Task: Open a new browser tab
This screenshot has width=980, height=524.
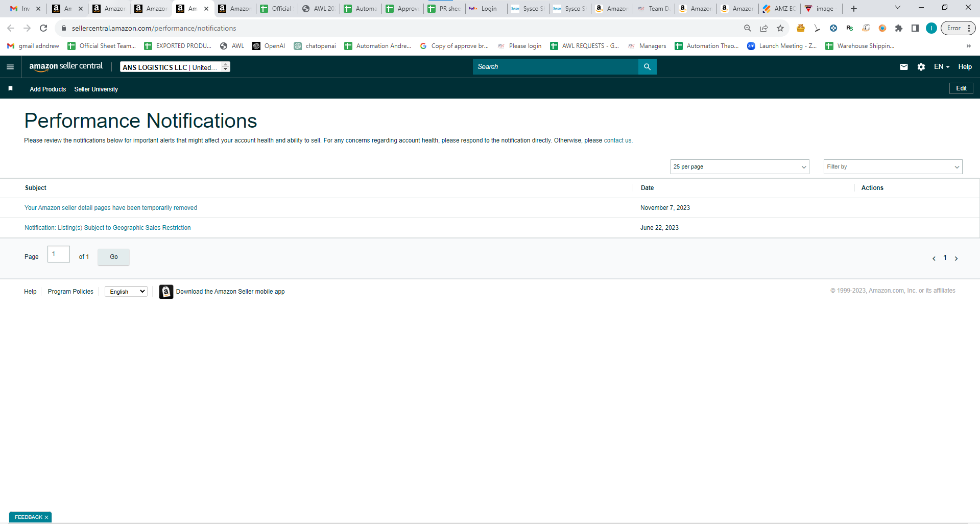Action: click(854, 9)
